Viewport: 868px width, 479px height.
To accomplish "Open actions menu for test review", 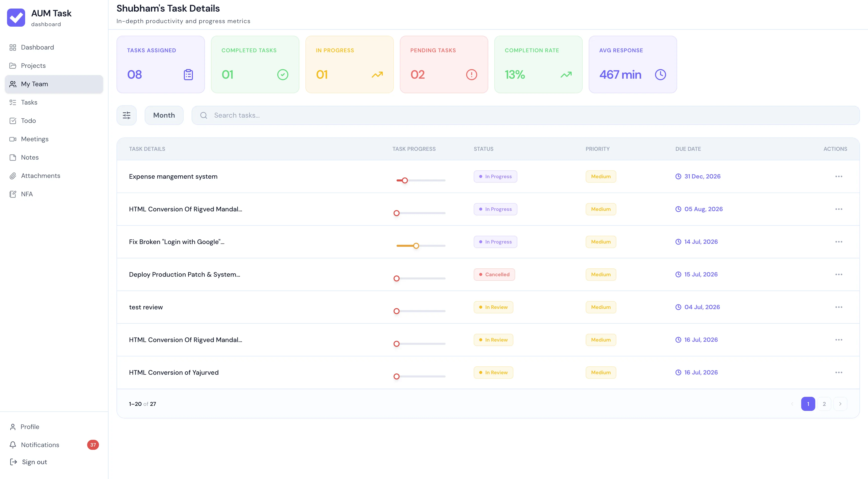I will coord(839,307).
